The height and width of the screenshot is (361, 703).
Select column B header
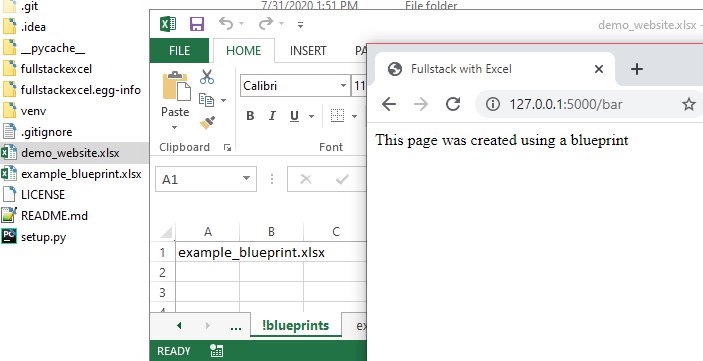[271, 232]
